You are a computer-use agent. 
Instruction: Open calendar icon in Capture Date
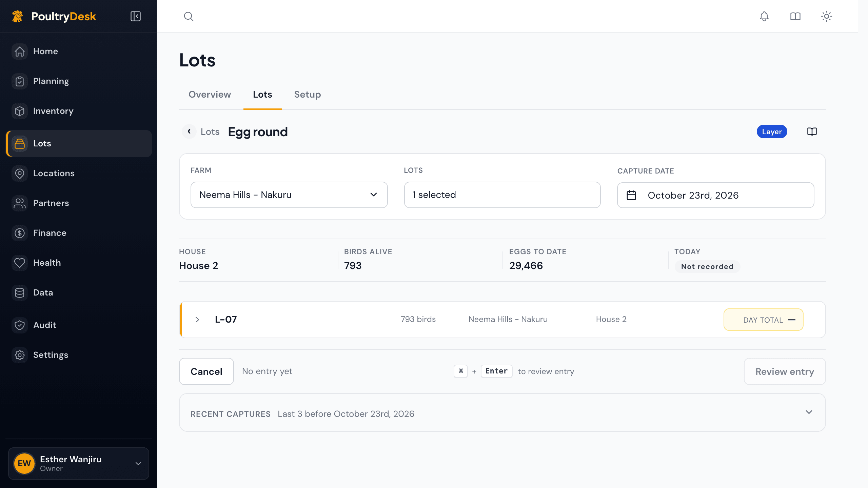pyautogui.click(x=631, y=195)
